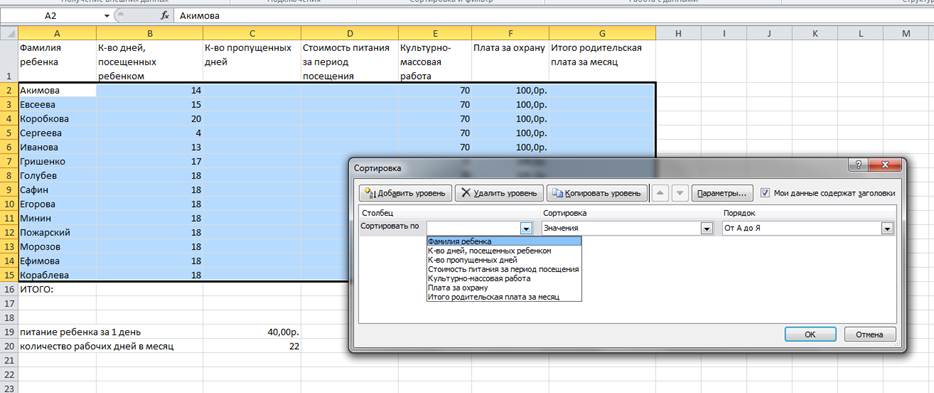Select Фамилия ребенка in dropdown list

(504, 241)
